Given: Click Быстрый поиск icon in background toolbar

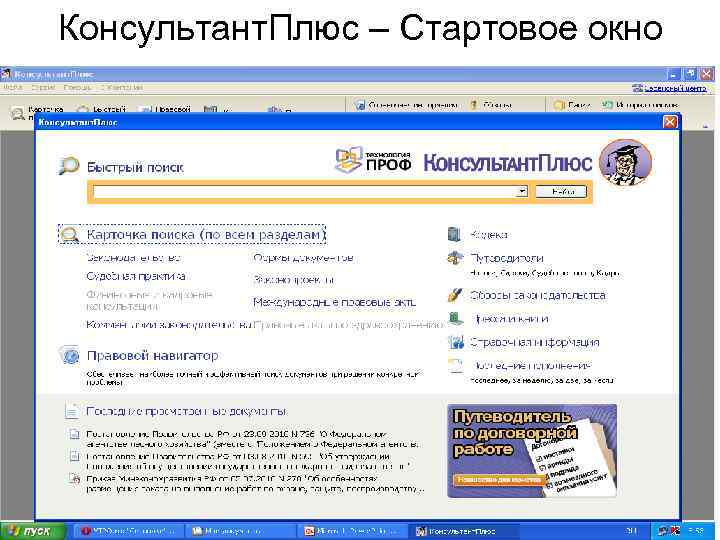Looking at the screenshot, I should click(x=83, y=110).
